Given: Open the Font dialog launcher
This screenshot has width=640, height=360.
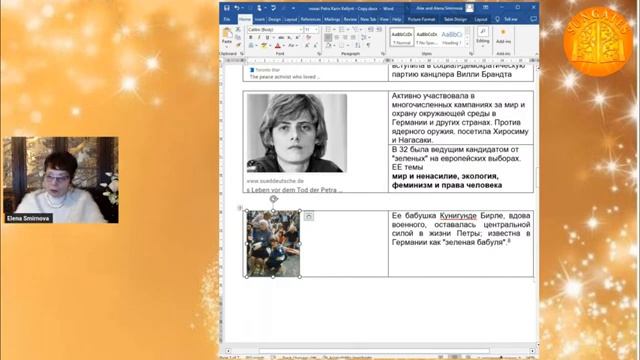Looking at the screenshot, I should pyautogui.click(x=319, y=53).
